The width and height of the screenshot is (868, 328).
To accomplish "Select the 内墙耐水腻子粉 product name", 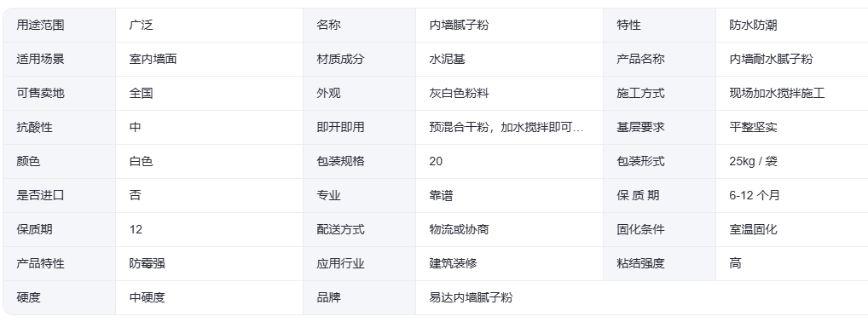I will [771, 59].
